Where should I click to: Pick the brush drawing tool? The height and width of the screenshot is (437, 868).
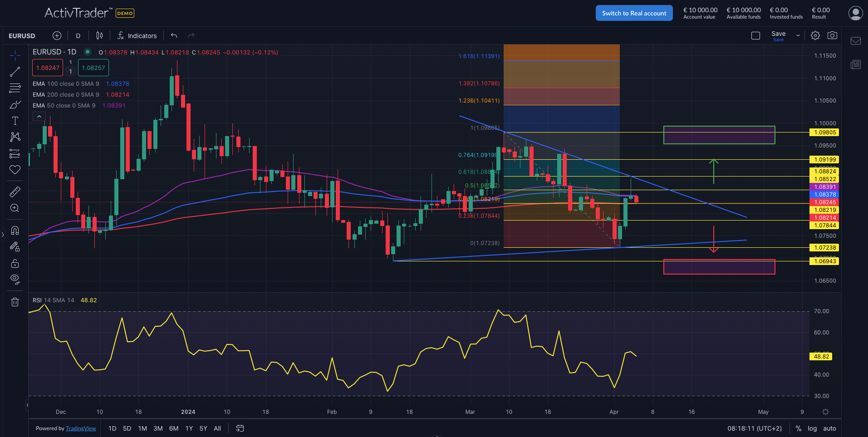point(15,104)
